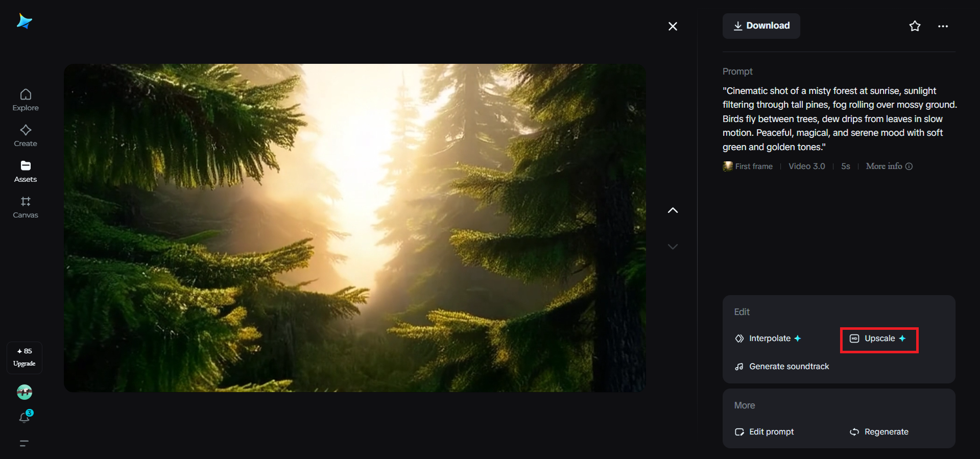This screenshot has height=459, width=980.
Task: Open notifications bell
Action: [x=25, y=417]
